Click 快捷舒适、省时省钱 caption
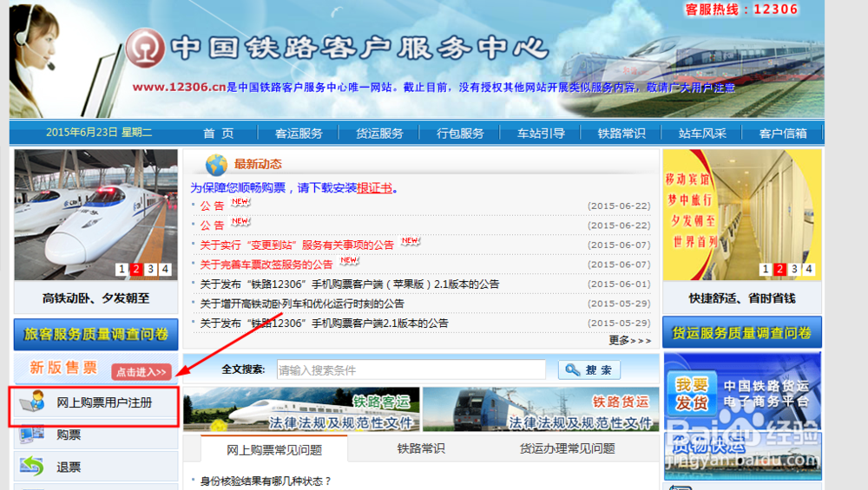This screenshot has width=868, height=490. (742, 298)
